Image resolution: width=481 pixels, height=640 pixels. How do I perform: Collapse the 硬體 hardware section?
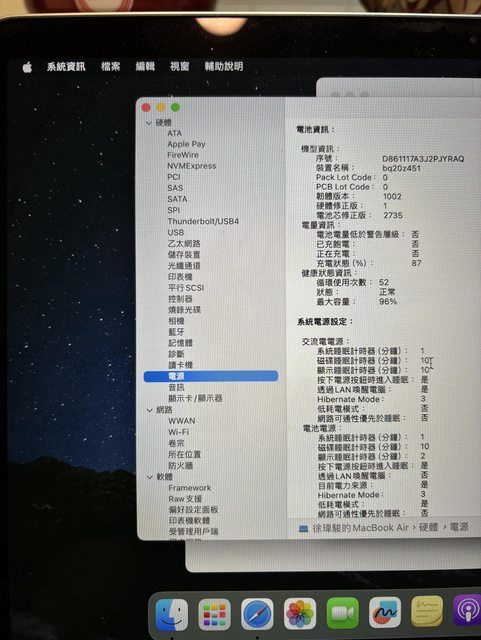click(149, 123)
